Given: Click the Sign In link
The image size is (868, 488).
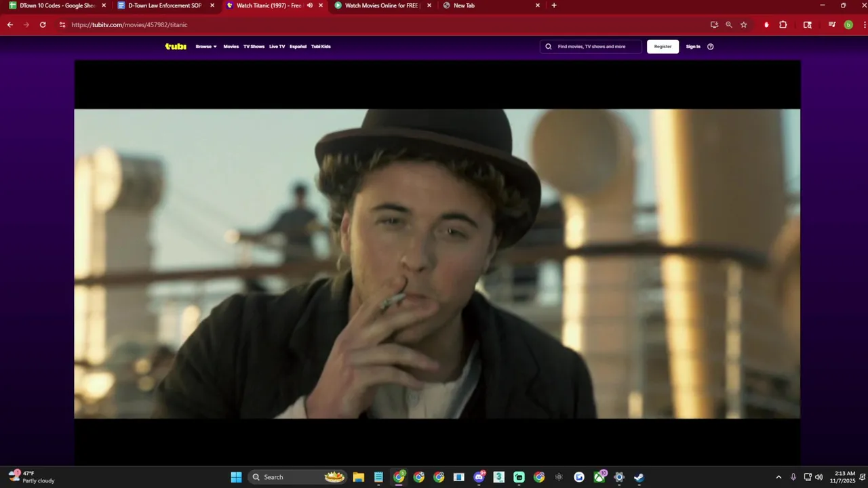Looking at the screenshot, I should 693,47.
